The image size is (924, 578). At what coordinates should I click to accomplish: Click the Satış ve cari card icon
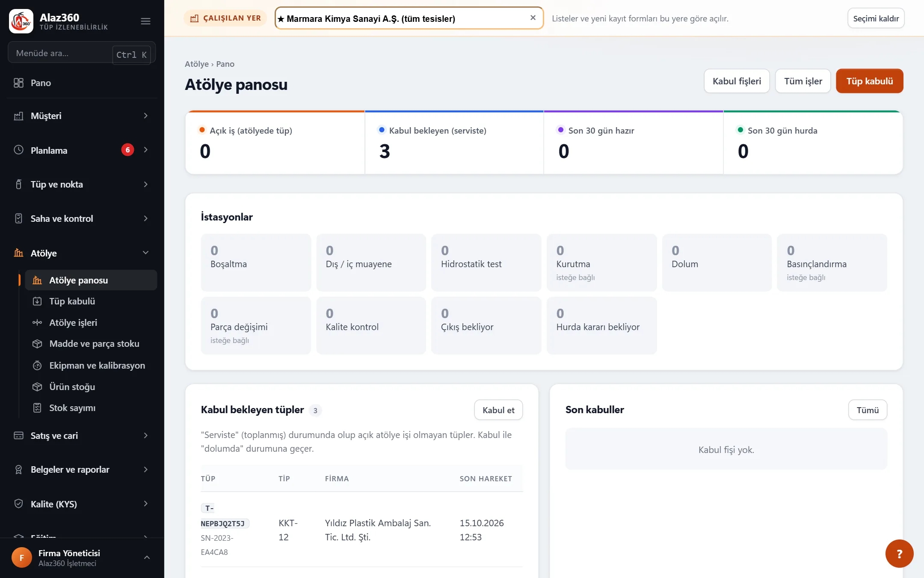point(18,435)
